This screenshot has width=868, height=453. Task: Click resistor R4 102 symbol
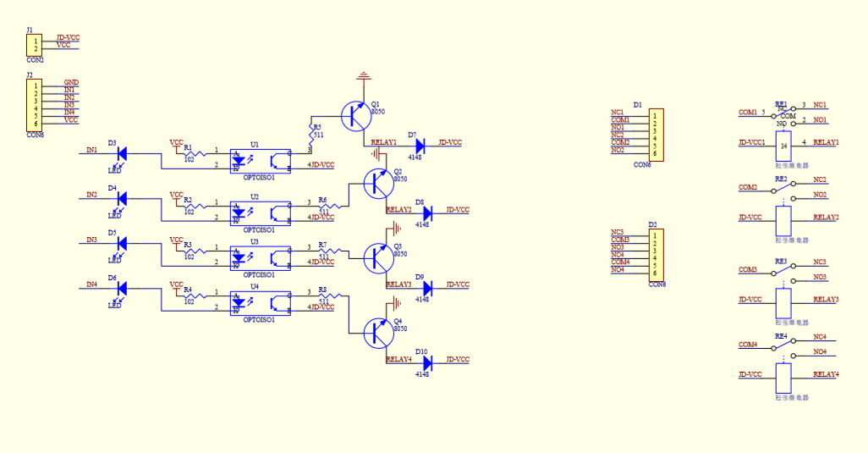(195, 296)
